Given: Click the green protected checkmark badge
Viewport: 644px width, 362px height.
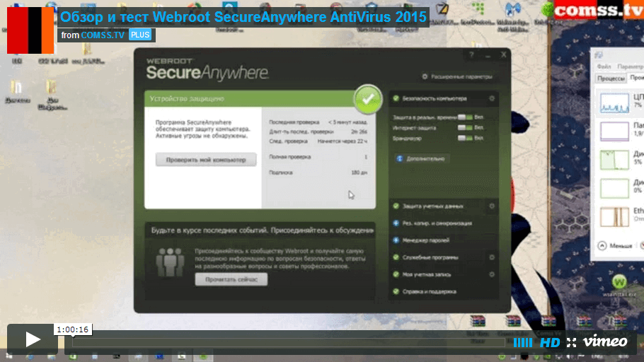Looking at the screenshot, I should click(x=367, y=99).
